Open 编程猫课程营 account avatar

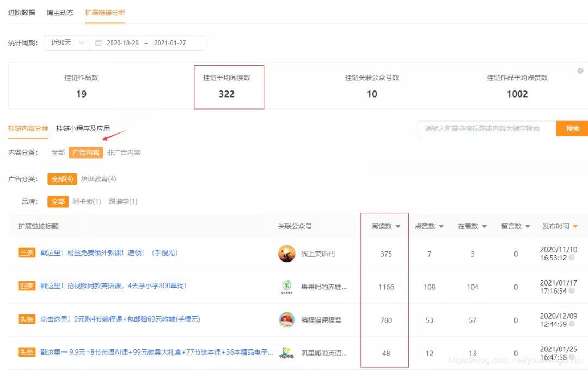pyautogui.click(x=286, y=320)
